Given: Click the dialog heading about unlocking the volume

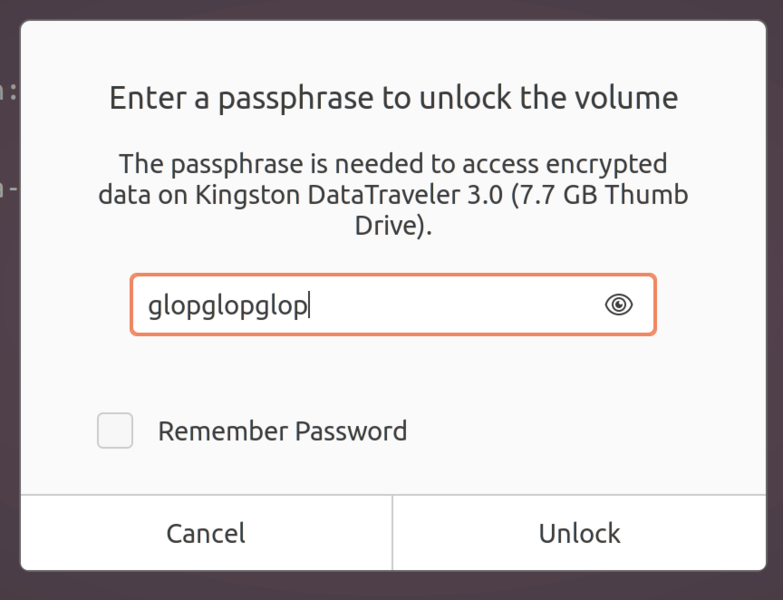Looking at the screenshot, I should coord(393,98).
